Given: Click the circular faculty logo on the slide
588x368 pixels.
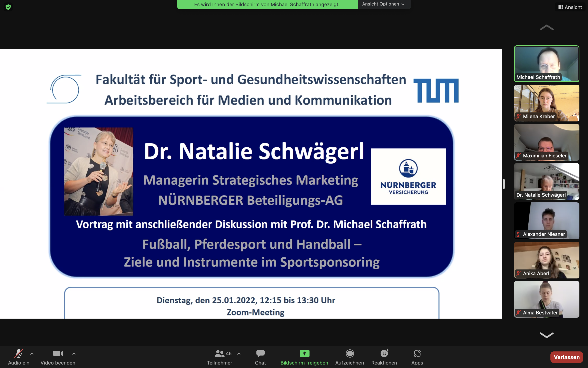Looking at the screenshot, I should click(x=64, y=89).
